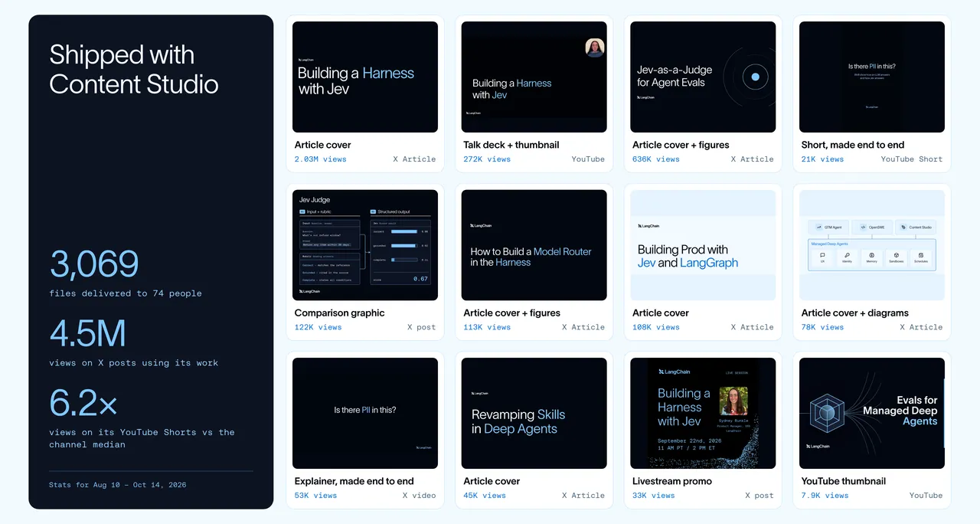Click the LangChain logo on the Revamping Skills cover

[479, 394]
